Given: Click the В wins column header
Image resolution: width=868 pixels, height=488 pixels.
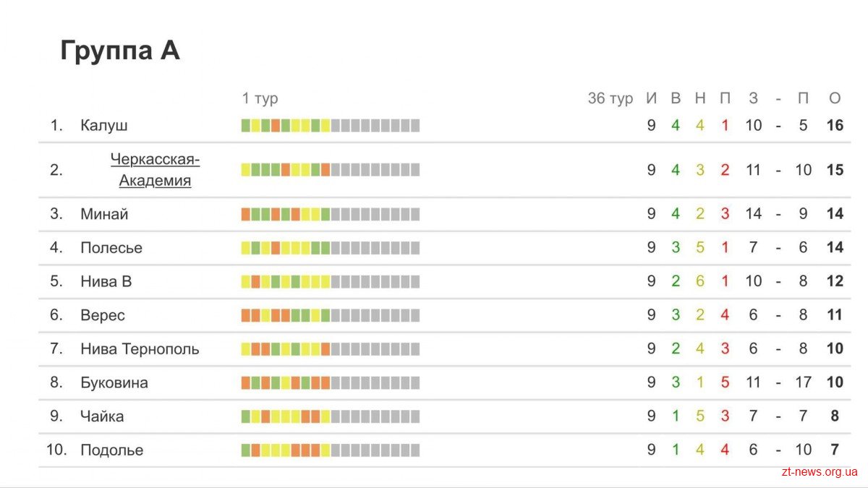Looking at the screenshot, I should pyautogui.click(x=676, y=98).
